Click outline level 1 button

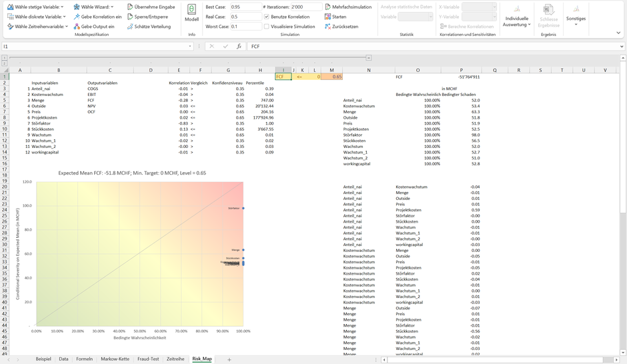5,58
